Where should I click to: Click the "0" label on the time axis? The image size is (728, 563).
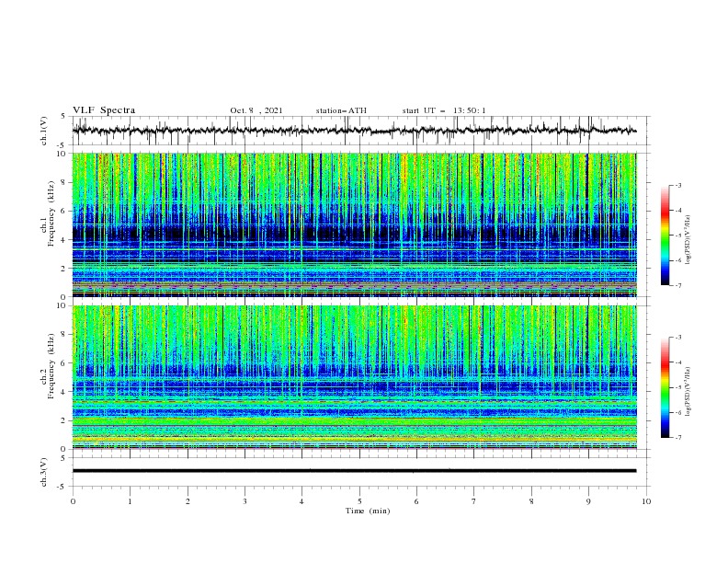point(73,501)
